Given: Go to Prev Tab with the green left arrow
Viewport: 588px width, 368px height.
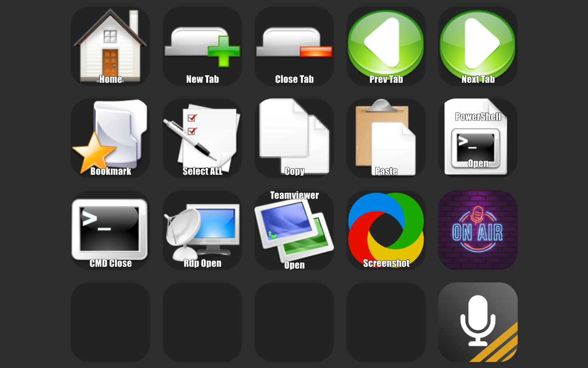Looking at the screenshot, I should tap(386, 46).
